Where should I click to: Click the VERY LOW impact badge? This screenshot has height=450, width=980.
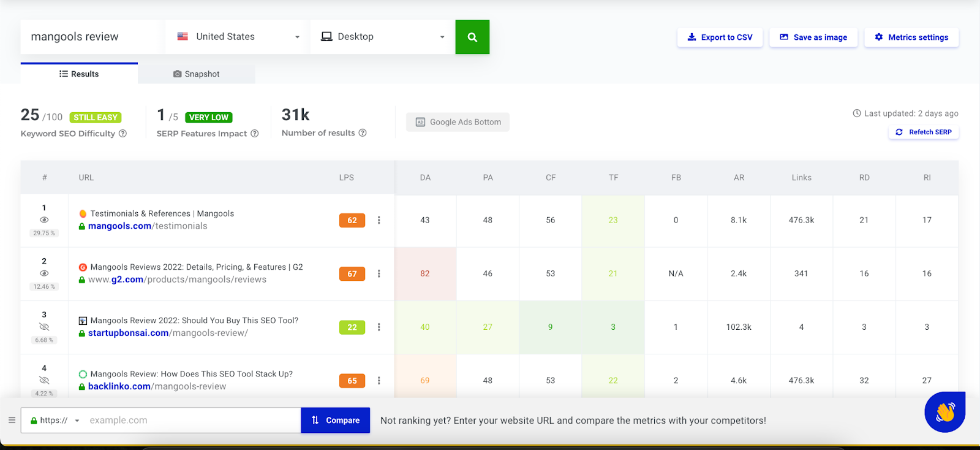coord(209,117)
